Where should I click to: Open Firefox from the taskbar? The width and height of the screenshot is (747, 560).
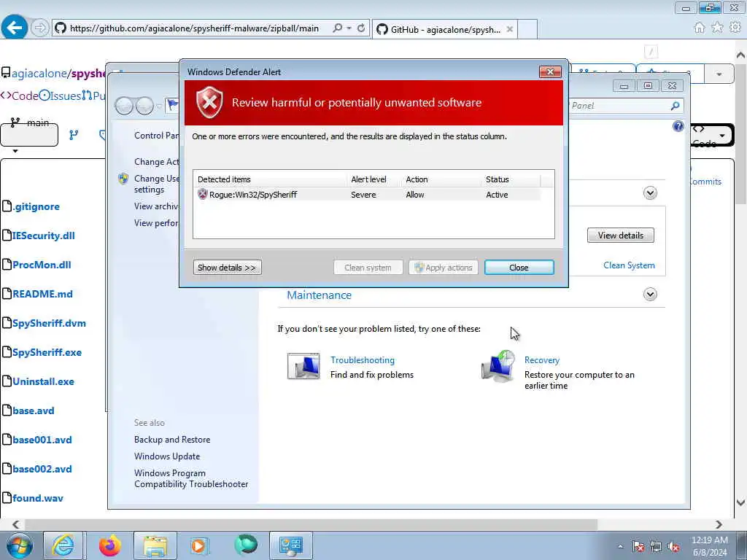110,545
